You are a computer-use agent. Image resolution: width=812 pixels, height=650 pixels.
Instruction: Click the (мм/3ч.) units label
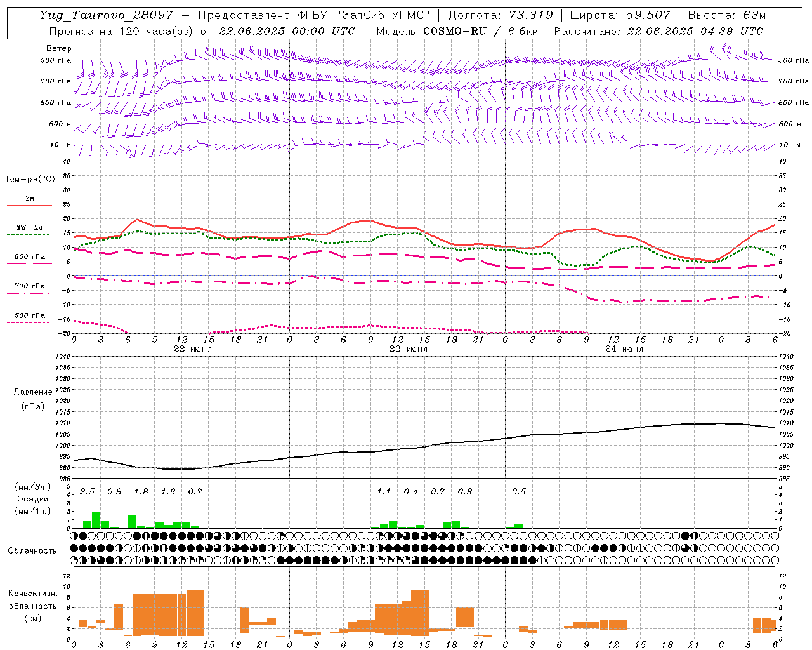(x=33, y=487)
